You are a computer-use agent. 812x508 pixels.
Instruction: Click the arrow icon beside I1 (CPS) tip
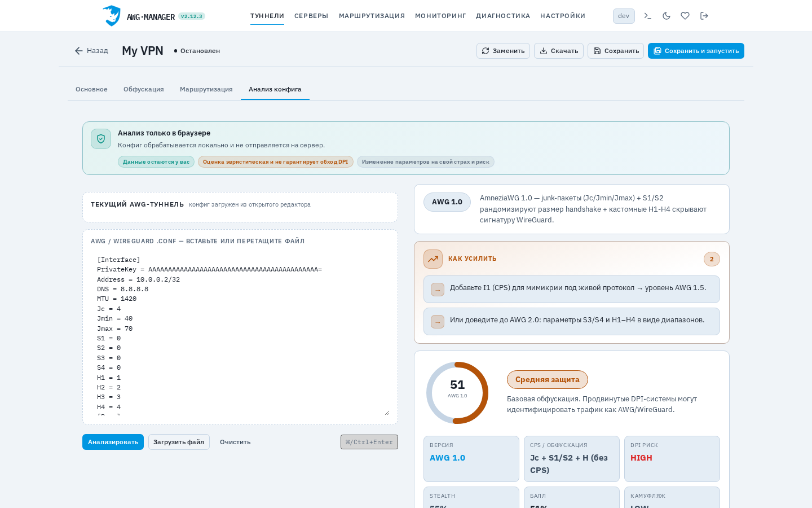point(438,290)
